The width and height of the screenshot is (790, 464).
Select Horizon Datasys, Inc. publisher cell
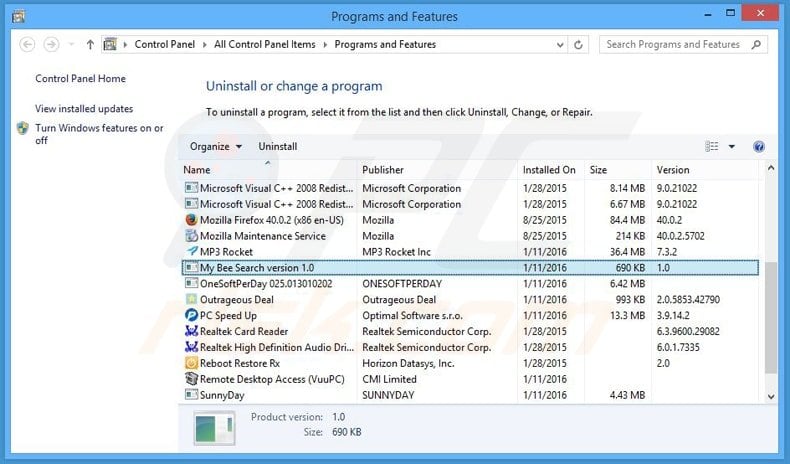408,363
